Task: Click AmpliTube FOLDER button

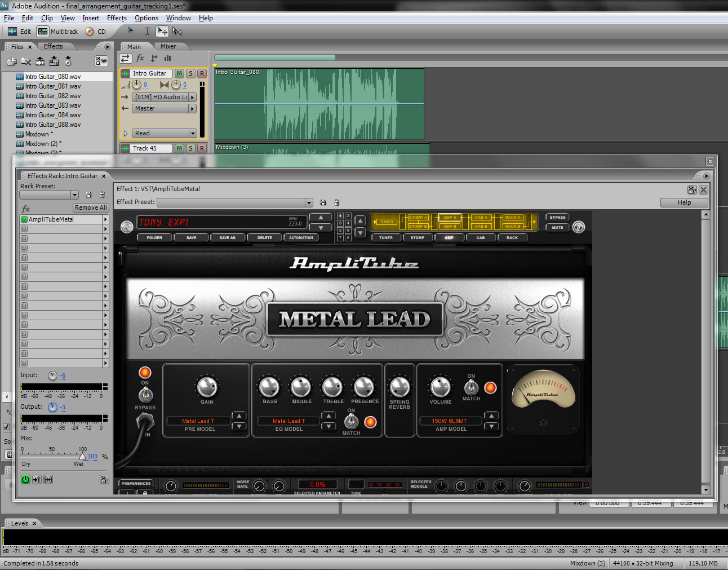Action: (x=154, y=237)
